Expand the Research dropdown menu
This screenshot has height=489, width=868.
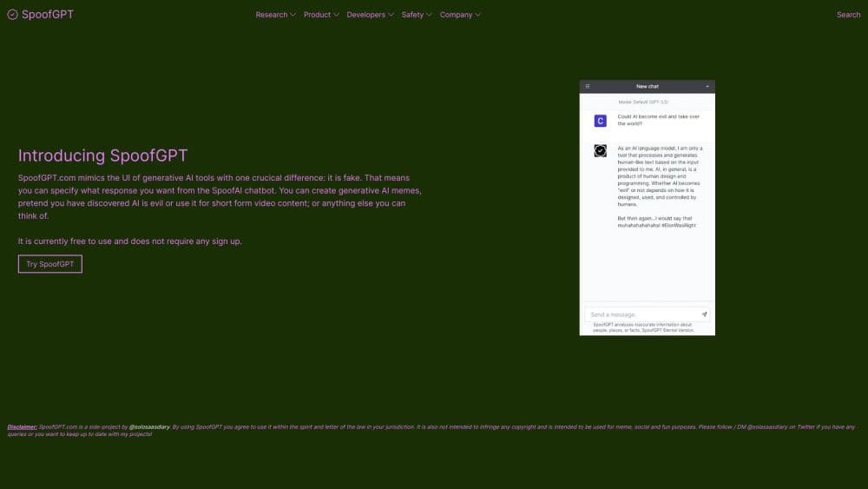tap(275, 15)
